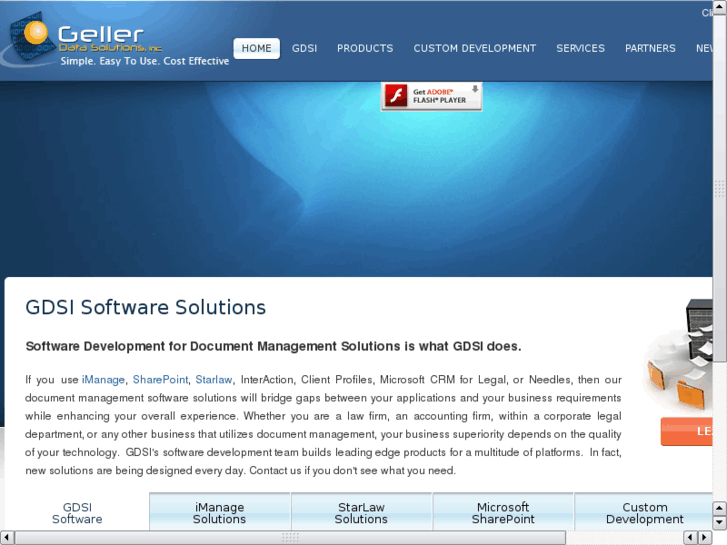Open the HOME navigation item
The height and width of the screenshot is (545, 727).
(x=256, y=48)
